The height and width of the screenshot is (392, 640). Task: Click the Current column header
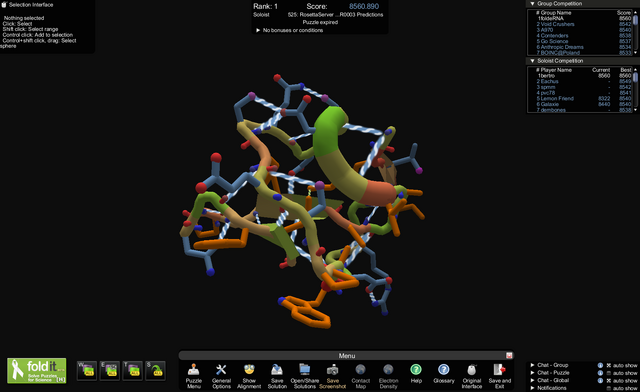click(601, 70)
